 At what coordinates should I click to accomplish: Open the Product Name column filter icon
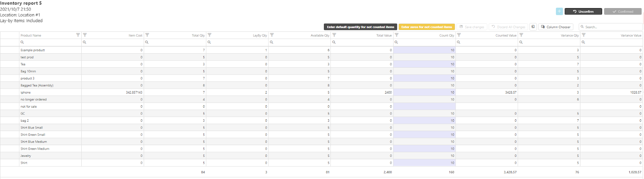[x=78, y=35]
